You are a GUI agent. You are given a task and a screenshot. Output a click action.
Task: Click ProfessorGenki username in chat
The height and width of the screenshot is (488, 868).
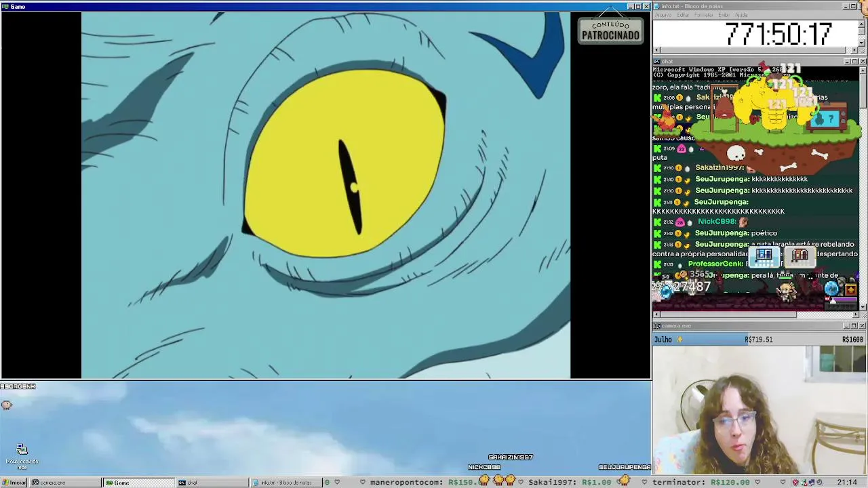click(x=715, y=264)
